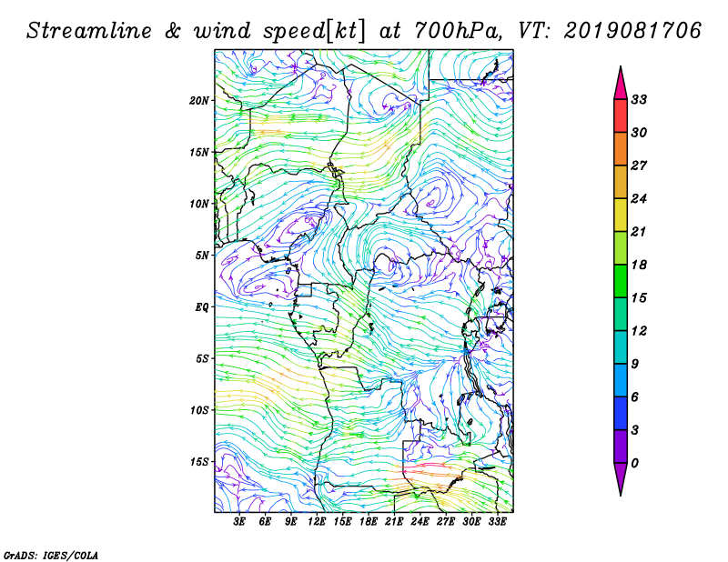
Task: Click the 15S latitude axis label
Action: pyautogui.click(x=199, y=462)
